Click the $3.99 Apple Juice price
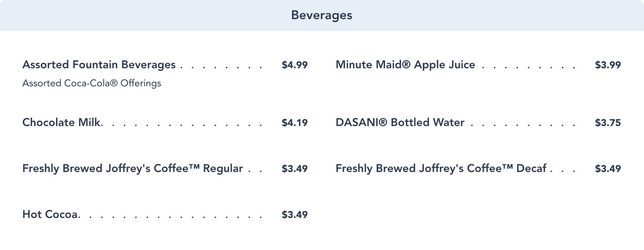The image size is (644, 250). [x=608, y=65]
